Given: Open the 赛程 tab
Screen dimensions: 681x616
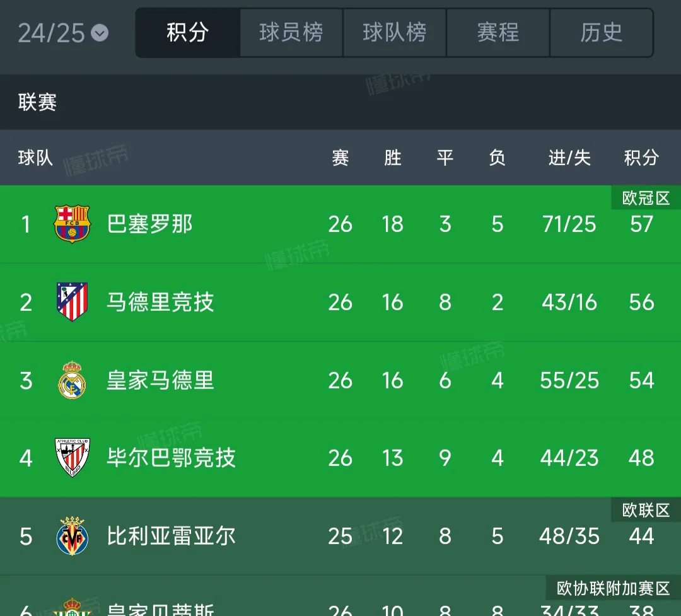Looking at the screenshot, I should (498, 33).
